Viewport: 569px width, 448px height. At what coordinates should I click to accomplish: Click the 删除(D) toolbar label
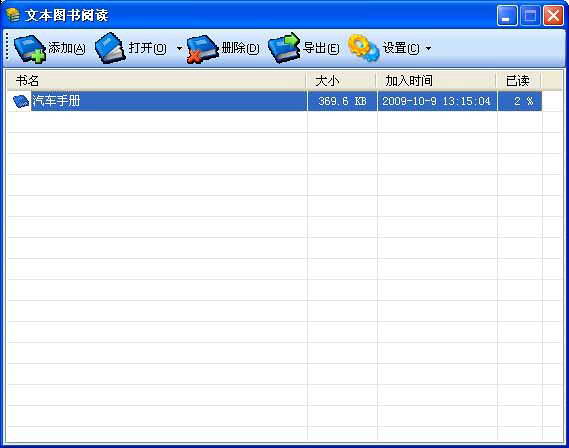(240, 48)
